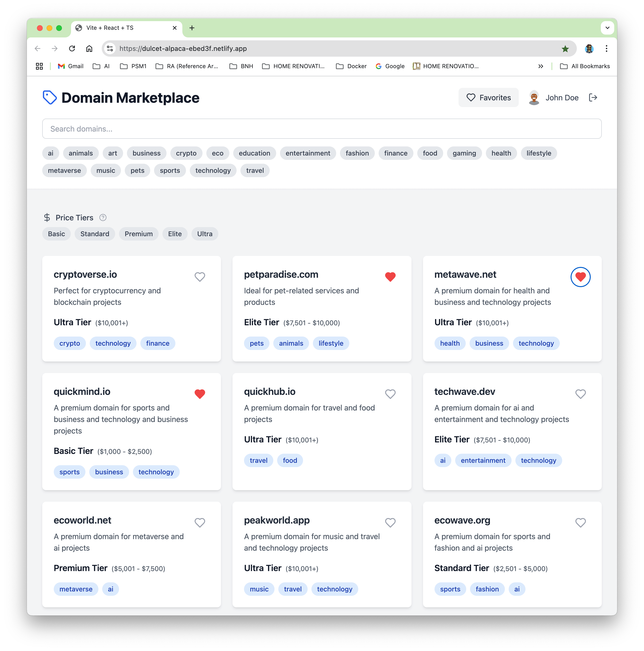Click the dollar sign icon next to Price Tiers

[x=47, y=217]
